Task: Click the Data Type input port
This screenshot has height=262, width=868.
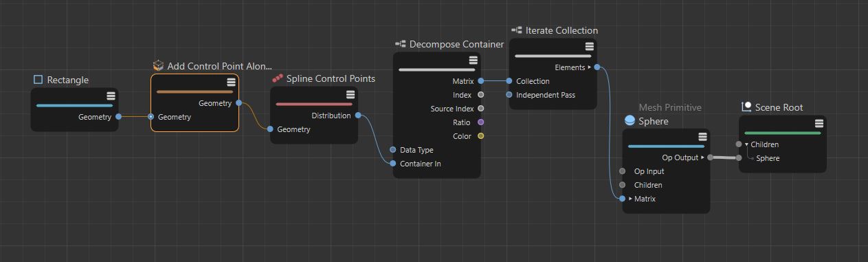Action: pos(393,150)
